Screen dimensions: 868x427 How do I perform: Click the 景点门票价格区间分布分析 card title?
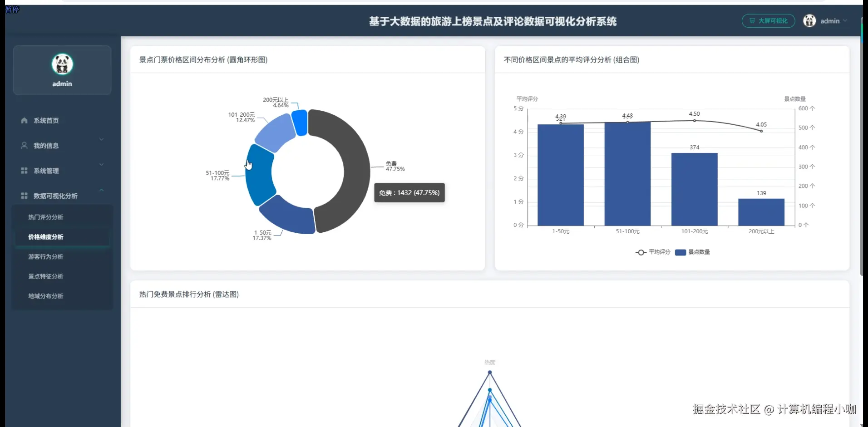(203, 59)
